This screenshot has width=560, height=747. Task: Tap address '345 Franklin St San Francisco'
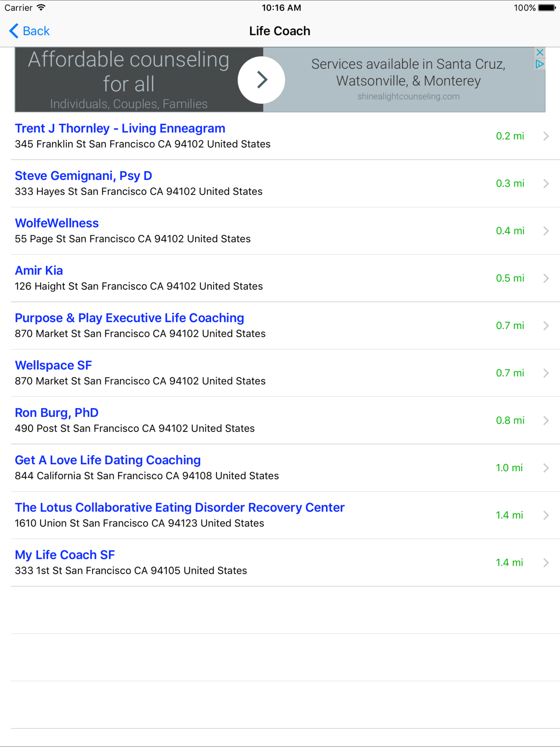click(x=142, y=144)
